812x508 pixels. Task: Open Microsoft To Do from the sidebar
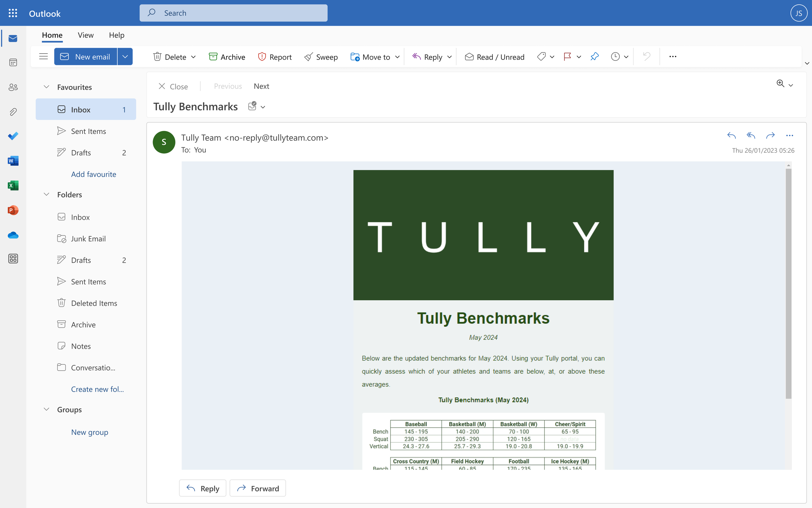(x=13, y=136)
